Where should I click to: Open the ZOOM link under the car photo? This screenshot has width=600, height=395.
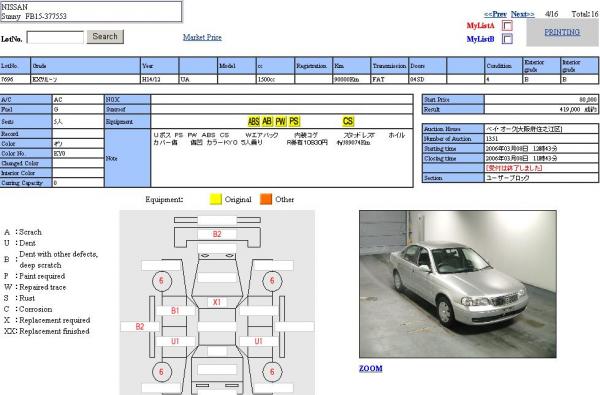(370, 368)
